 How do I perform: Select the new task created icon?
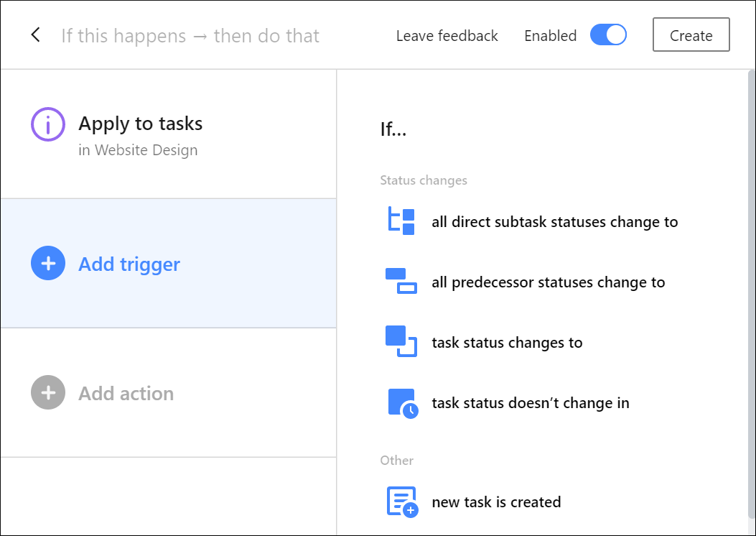tap(402, 502)
